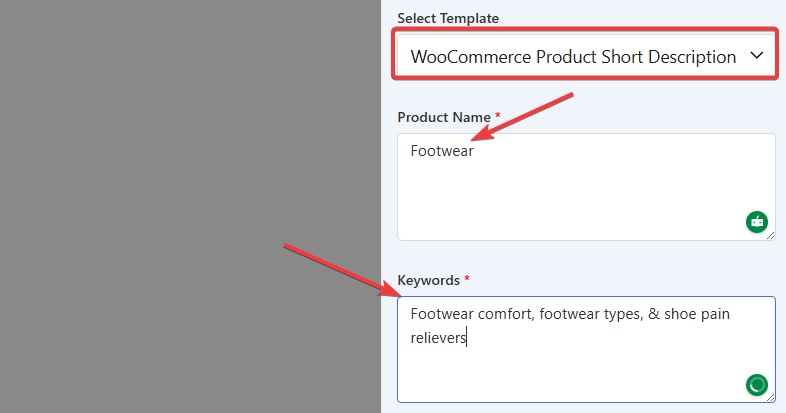Expand the template chevron arrow

pos(756,56)
